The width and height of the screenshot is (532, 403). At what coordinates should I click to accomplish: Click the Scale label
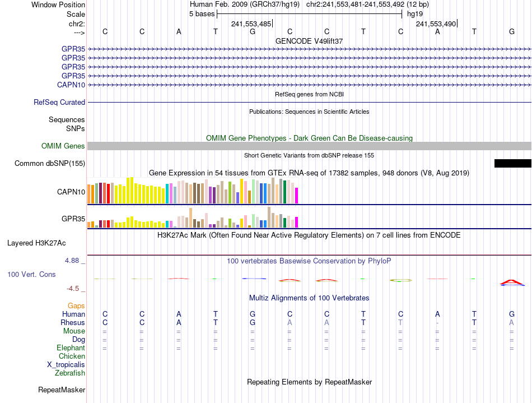pos(76,15)
